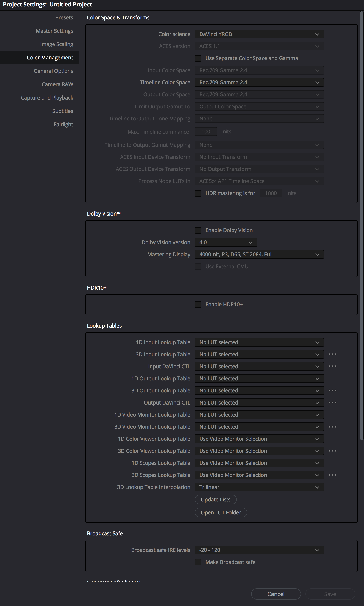The height and width of the screenshot is (606, 364).
Task: Click the Update Lists button
Action: (216, 500)
